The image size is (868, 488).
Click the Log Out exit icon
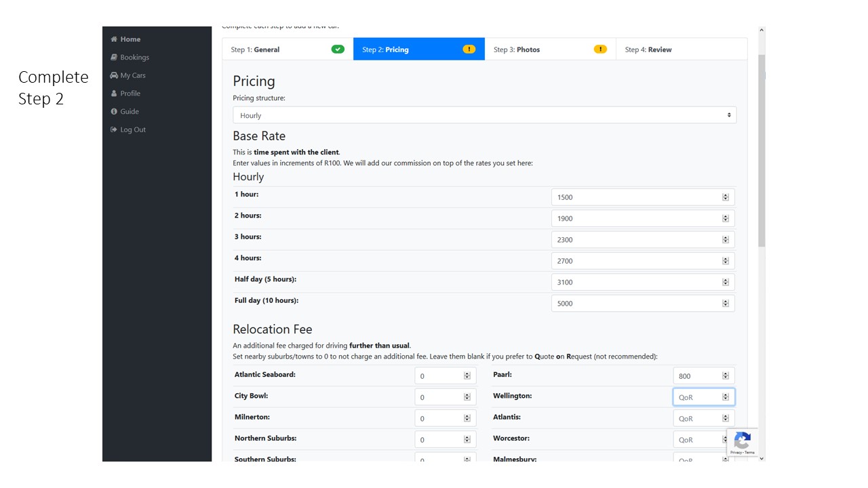[x=114, y=129]
